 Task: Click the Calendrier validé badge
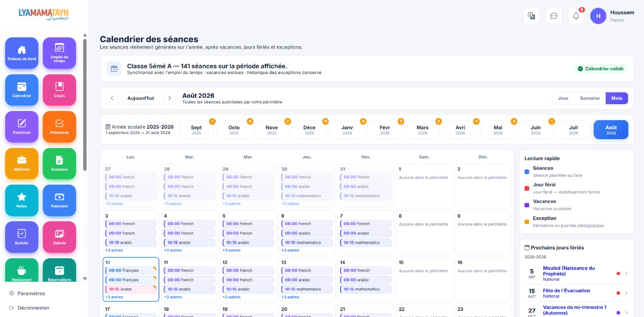coord(601,69)
